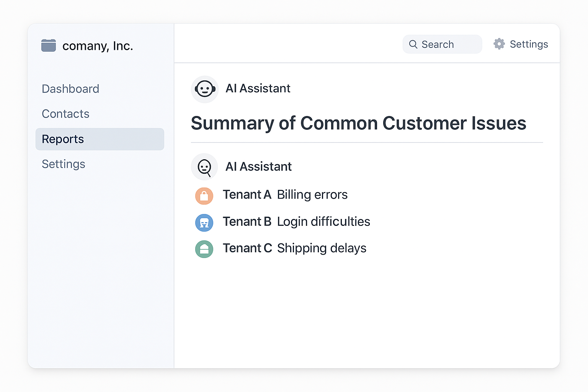Click the Tenant C Shipping delays entry
Screen dimensions: 588x392
pos(295,248)
